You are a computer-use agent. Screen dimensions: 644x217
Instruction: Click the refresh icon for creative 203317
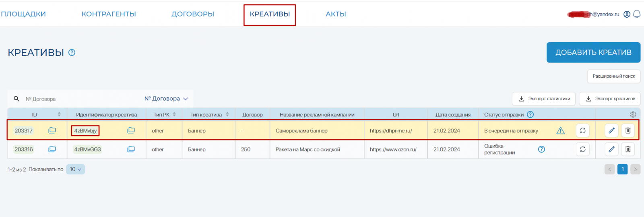tap(582, 130)
